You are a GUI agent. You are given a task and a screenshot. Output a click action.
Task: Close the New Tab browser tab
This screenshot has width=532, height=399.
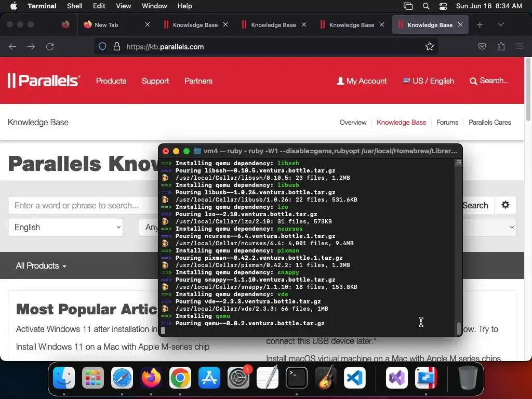pos(147,24)
